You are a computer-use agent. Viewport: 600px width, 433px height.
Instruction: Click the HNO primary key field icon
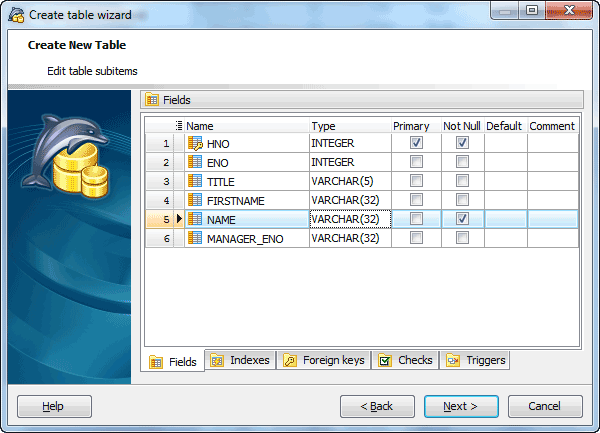point(195,143)
